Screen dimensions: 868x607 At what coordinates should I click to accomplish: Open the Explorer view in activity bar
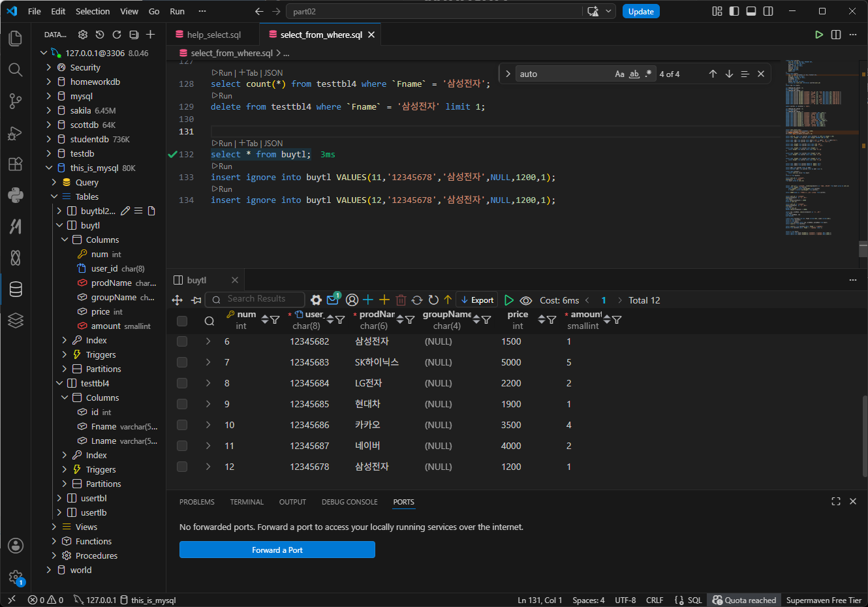click(16, 38)
